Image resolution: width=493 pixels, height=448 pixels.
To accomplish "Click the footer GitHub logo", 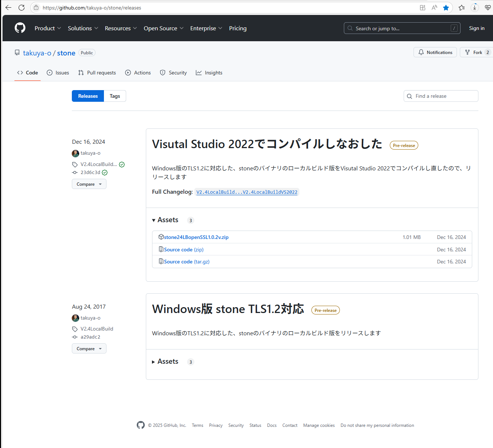I will [x=141, y=425].
